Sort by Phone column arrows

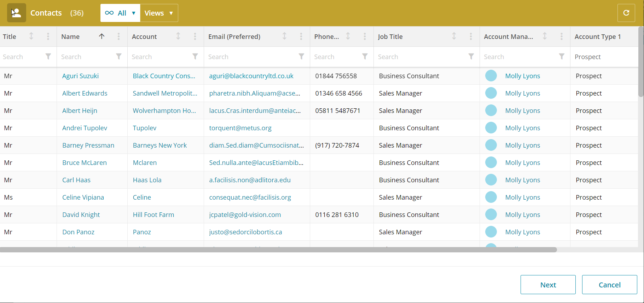click(x=348, y=36)
